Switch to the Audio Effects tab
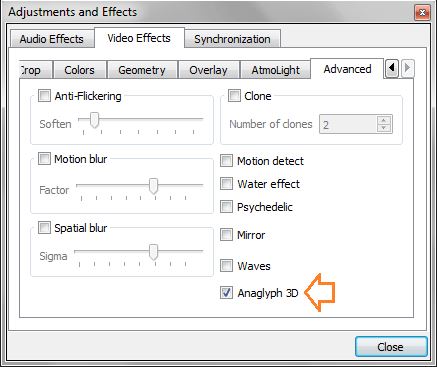The width and height of the screenshot is (437, 367). (x=52, y=39)
